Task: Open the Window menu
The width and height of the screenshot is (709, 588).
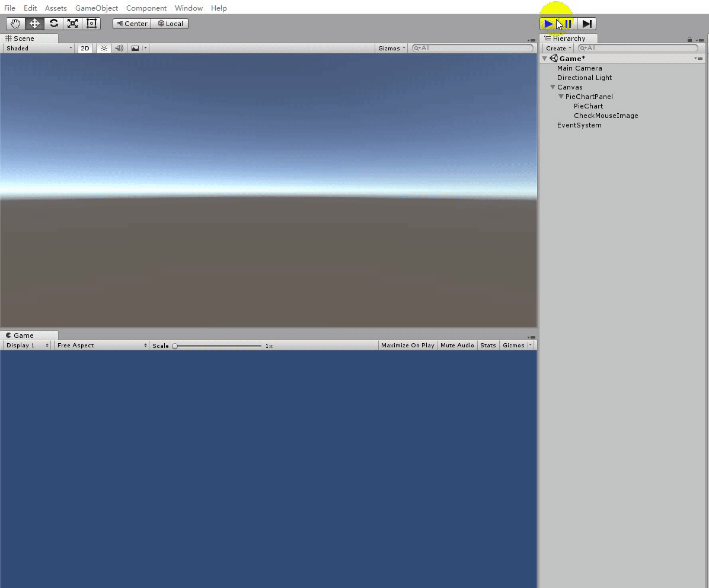Action: [189, 8]
